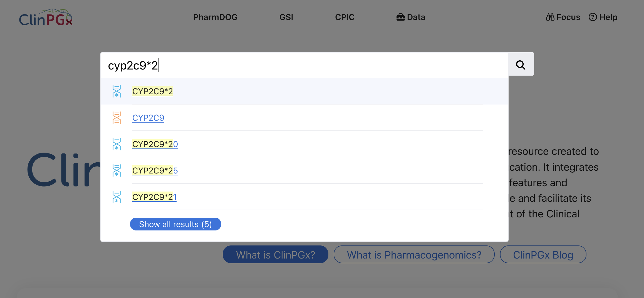Open the PharmDOG menu item
This screenshot has width=644, height=298.
click(215, 17)
